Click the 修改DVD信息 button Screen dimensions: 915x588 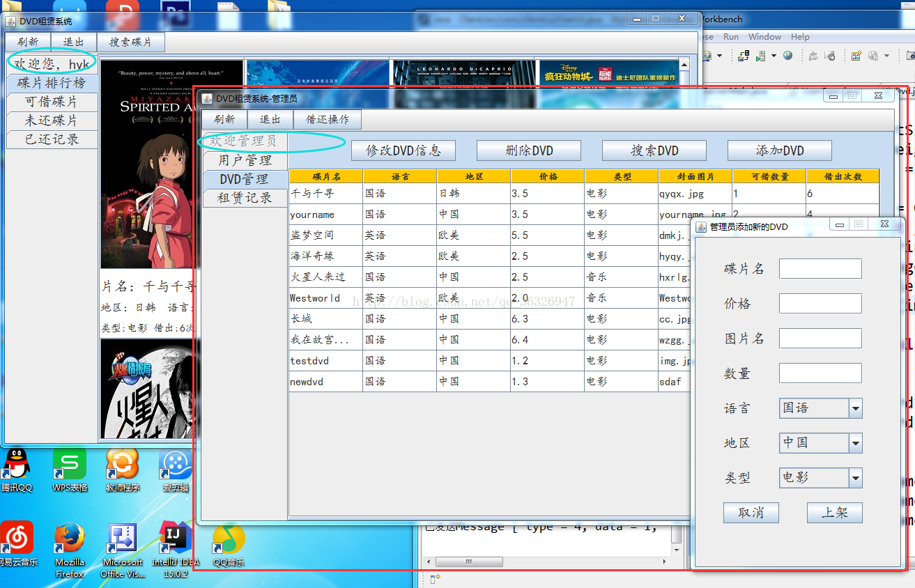point(403,150)
